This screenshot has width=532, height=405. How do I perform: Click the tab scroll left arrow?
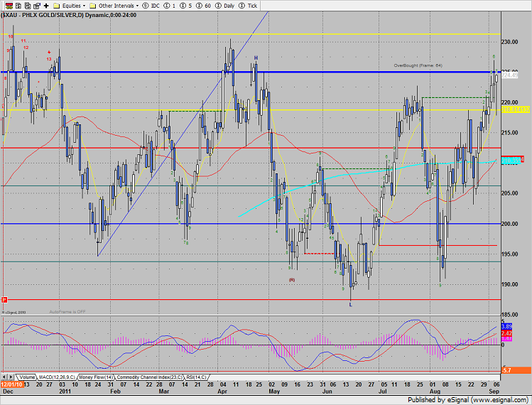point(4,377)
